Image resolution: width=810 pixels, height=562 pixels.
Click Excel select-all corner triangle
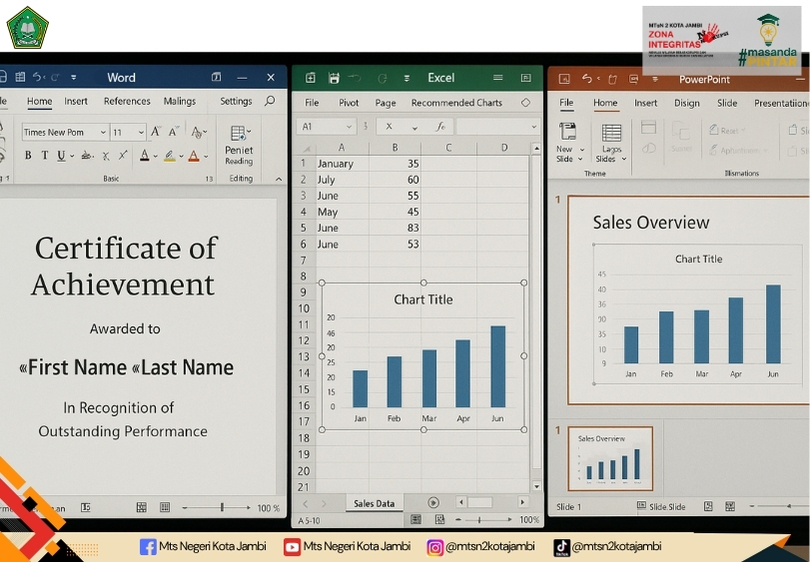coord(306,148)
